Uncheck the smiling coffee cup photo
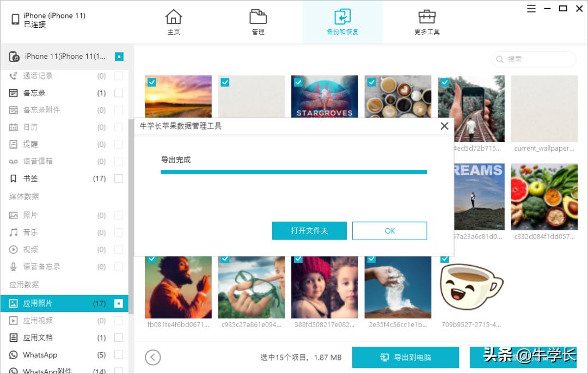Screen dimensions: 588x374 pyautogui.click(x=444, y=259)
